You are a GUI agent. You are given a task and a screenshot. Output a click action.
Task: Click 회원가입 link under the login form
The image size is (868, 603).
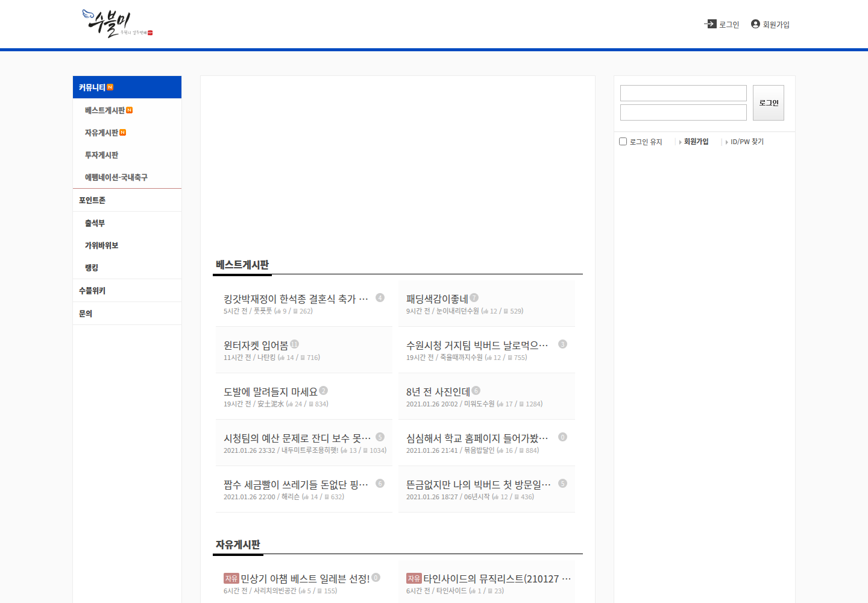click(x=696, y=142)
